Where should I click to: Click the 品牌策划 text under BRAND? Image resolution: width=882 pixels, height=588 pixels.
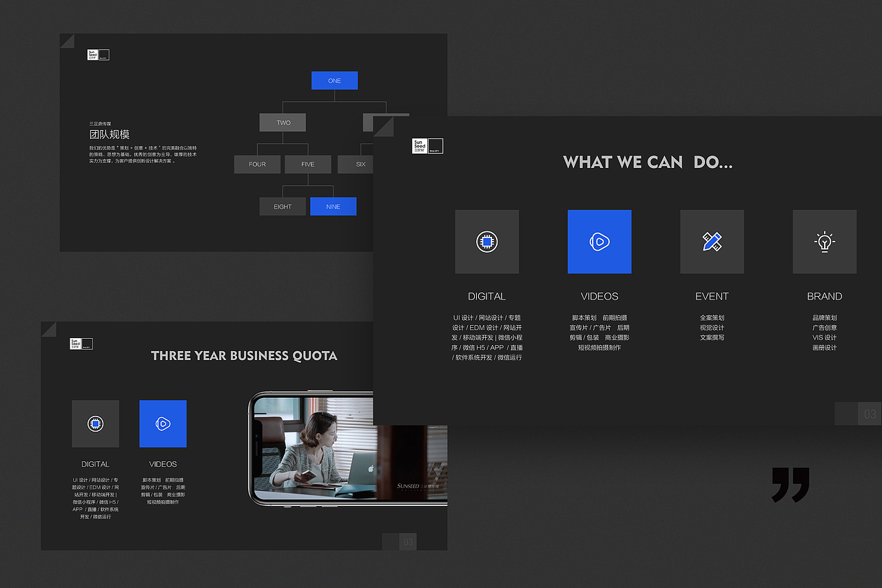click(x=825, y=318)
